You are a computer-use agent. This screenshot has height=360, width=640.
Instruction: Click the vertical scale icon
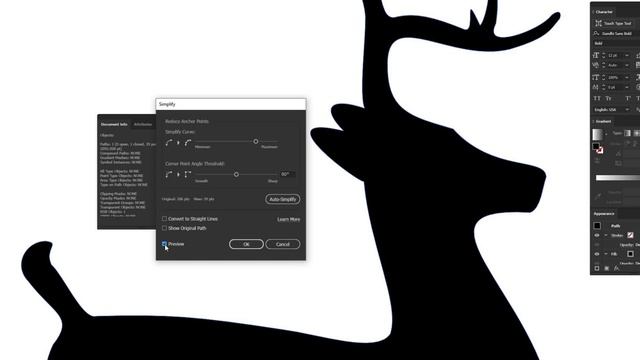click(x=596, y=77)
